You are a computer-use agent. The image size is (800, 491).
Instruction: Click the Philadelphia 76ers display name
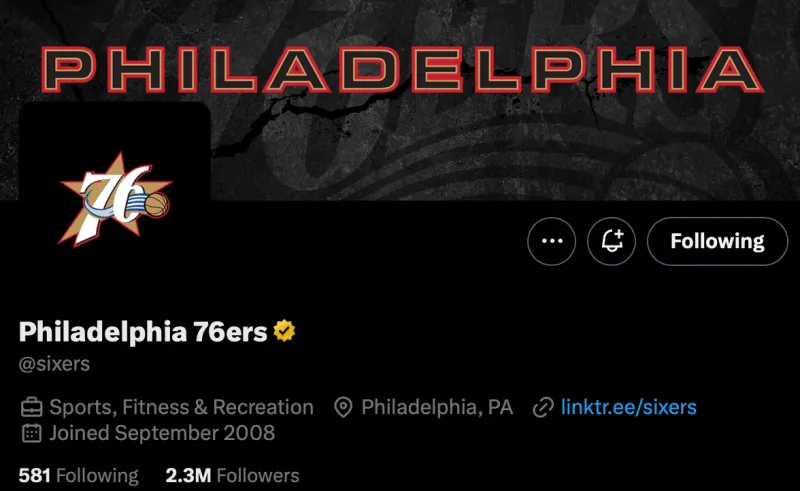tap(143, 332)
